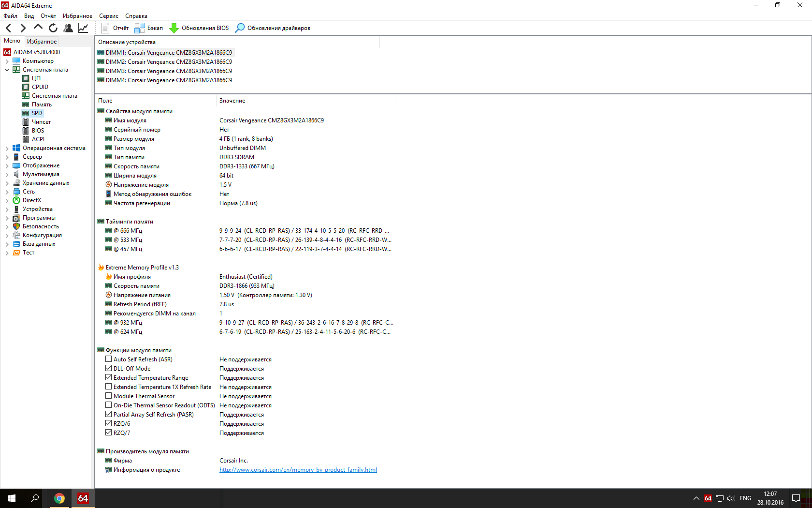Click the Отчёт report toolbar button
Screen dimensions: 812x508
pos(115,28)
